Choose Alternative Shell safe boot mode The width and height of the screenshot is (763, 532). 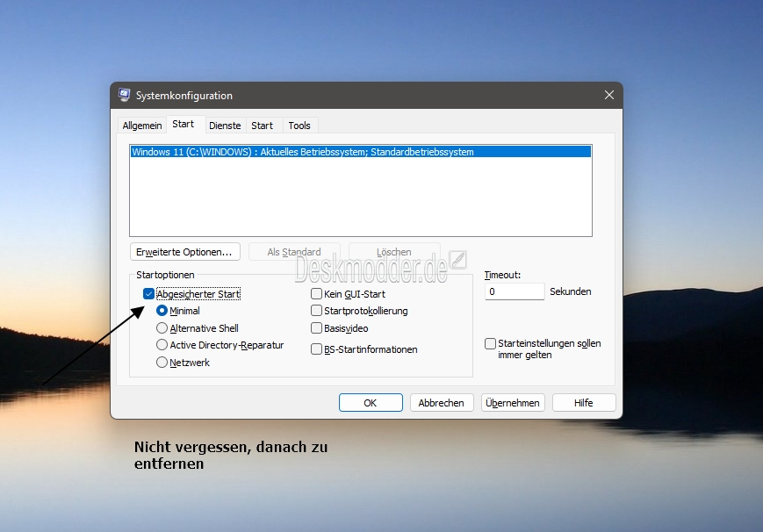coord(162,328)
